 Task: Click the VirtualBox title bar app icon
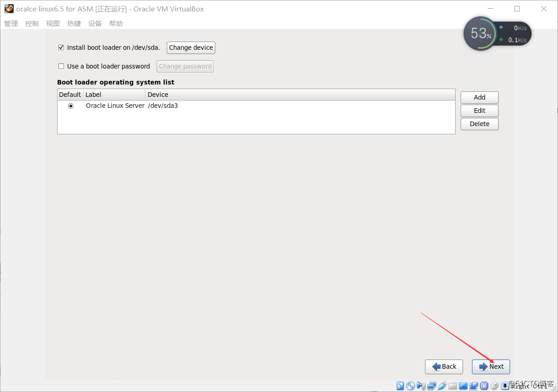coord(9,9)
